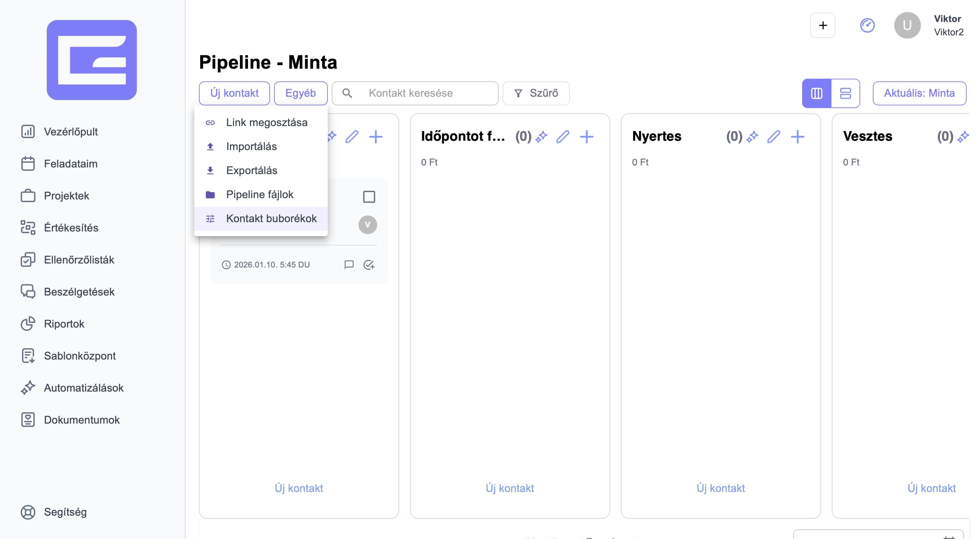Open the Automatizálások sidebar item
980x539 pixels.
(x=83, y=388)
